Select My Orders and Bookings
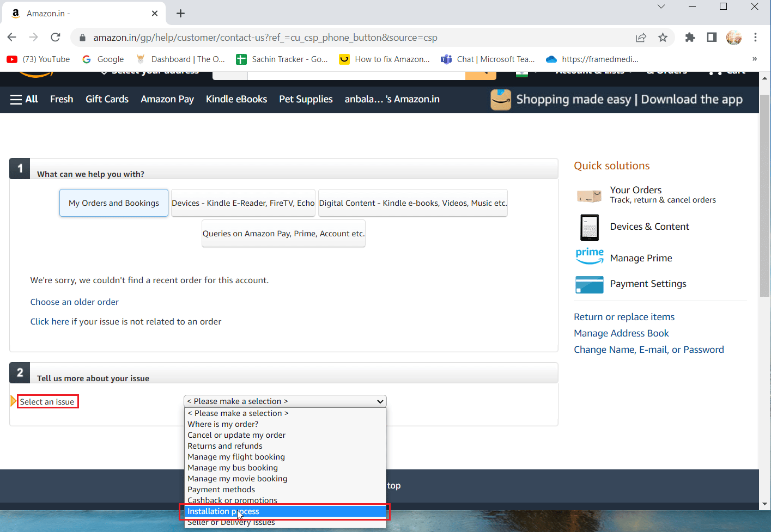Viewport: 771px width, 532px height. pos(114,203)
